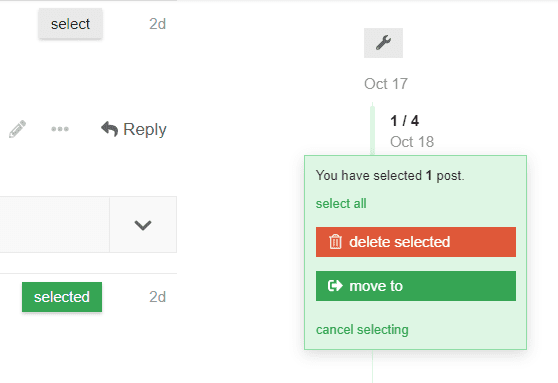
Task: Click the select all link
Action: coord(341,204)
